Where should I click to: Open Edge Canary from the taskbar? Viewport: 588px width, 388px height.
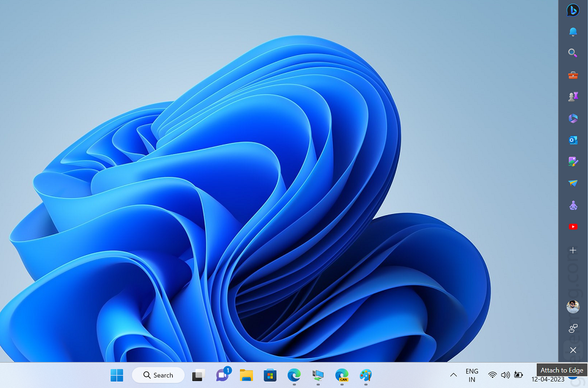[342, 375]
